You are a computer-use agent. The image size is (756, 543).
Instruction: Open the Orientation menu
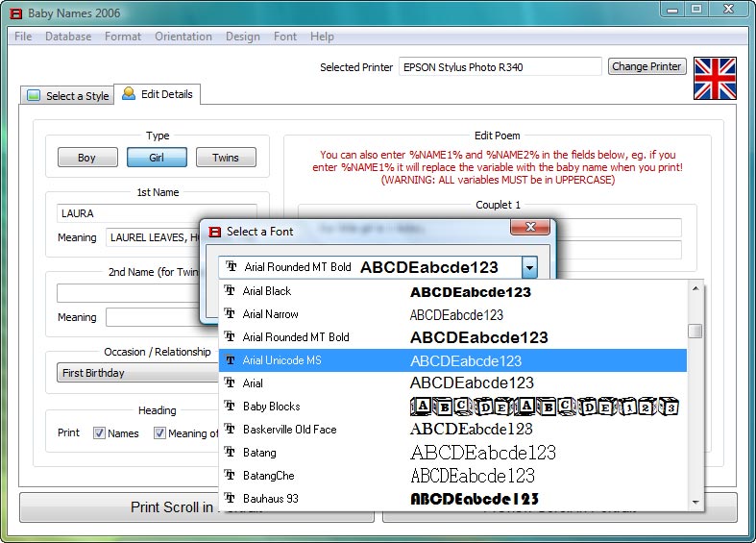[183, 37]
